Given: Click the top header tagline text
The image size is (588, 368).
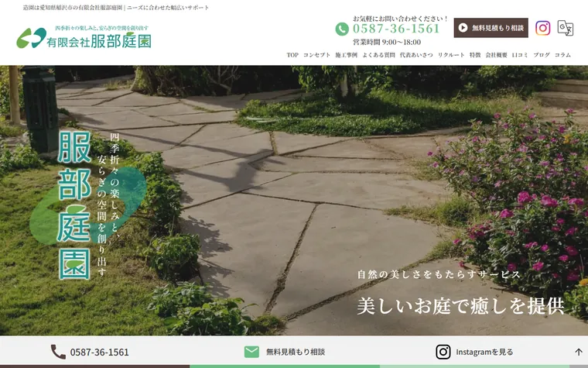Looking at the screenshot, I should point(116,8).
